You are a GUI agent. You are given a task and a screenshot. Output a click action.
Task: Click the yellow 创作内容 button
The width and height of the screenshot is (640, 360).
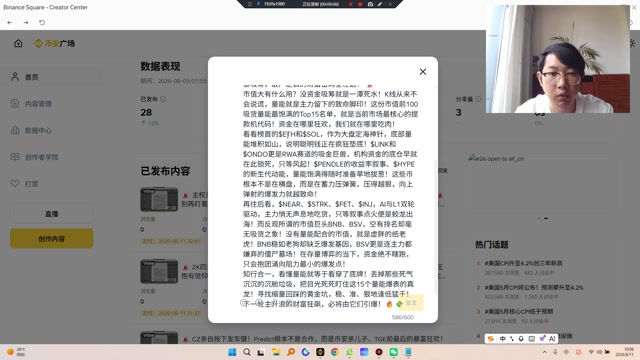pyautogui.click(x=51, y=238)
